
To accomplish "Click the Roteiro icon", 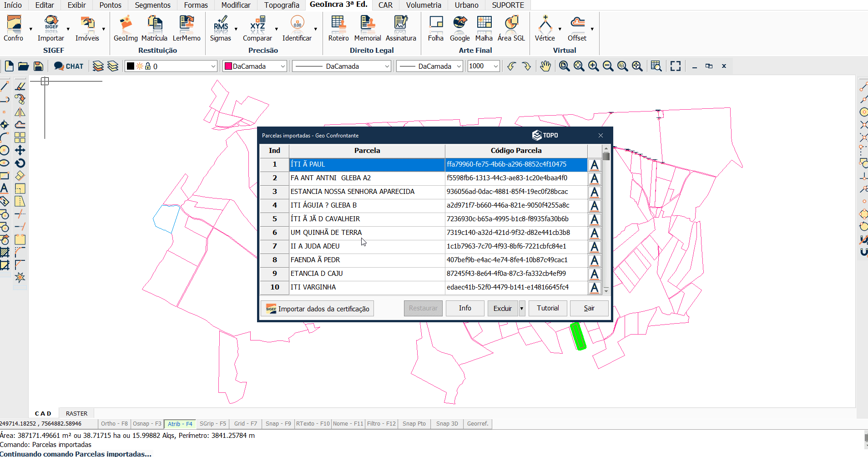I will pyautogui.click(x=338, y=28).
